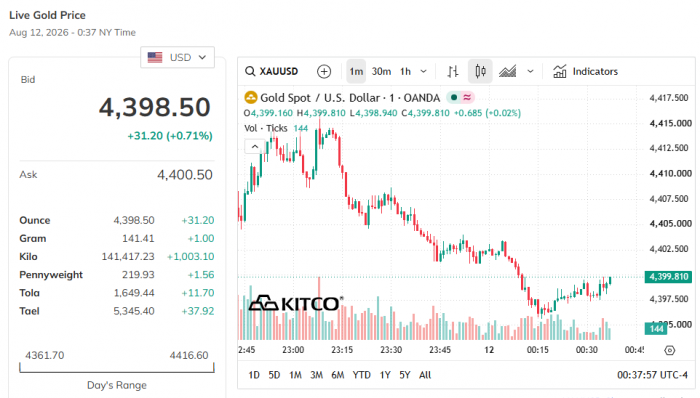Select the area chart style icon

click(508, 71)
